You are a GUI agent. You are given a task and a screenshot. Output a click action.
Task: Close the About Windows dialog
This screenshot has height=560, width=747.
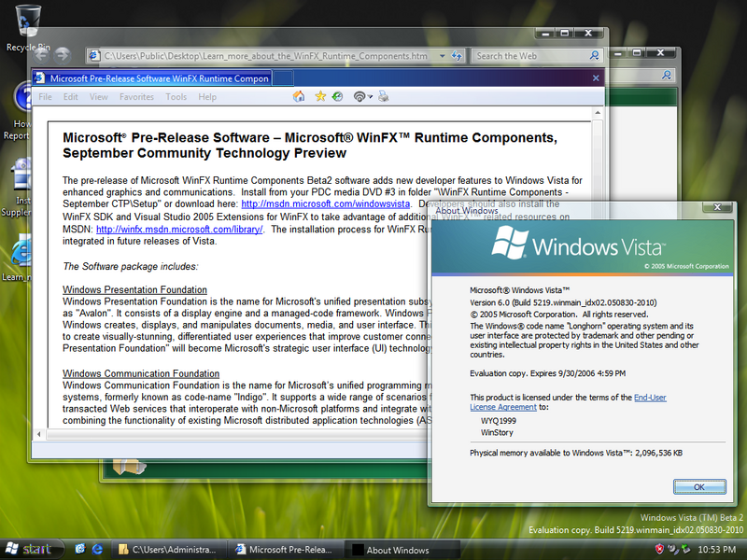pos(717,207)
